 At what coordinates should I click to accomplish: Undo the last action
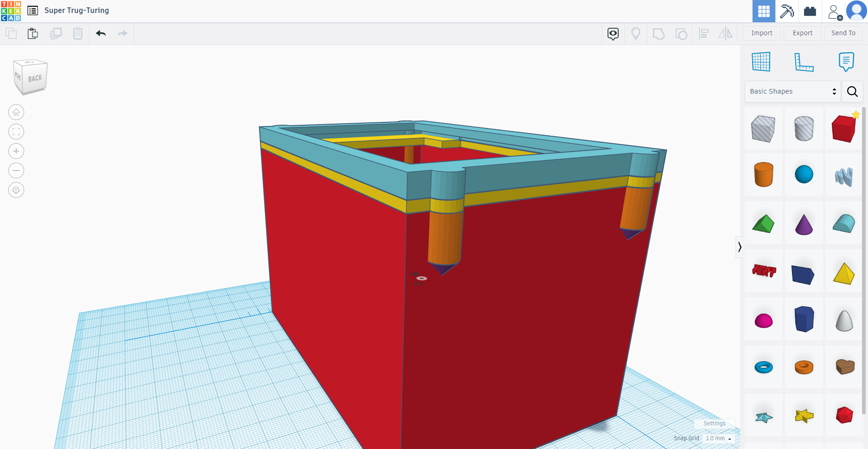(101, 33)
